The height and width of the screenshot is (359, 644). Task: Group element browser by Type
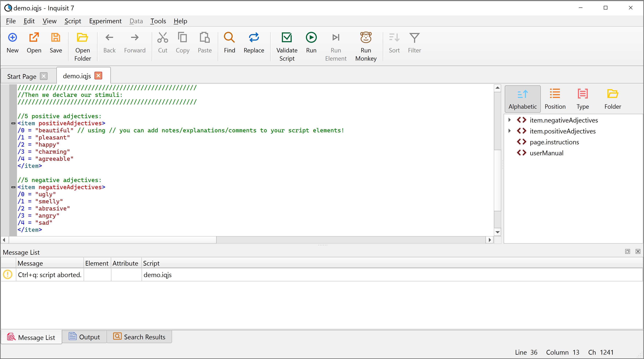pos(582,99)
